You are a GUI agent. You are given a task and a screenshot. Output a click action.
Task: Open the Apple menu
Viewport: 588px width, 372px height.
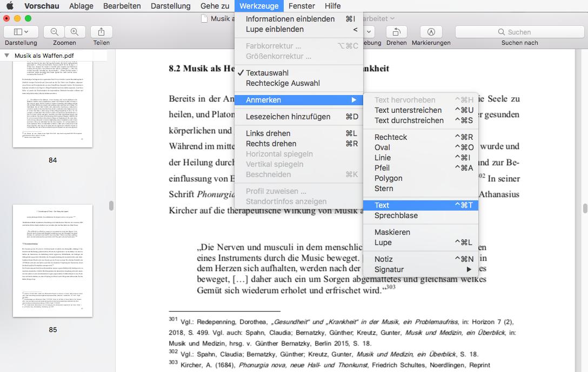click(x=10, y=5)
